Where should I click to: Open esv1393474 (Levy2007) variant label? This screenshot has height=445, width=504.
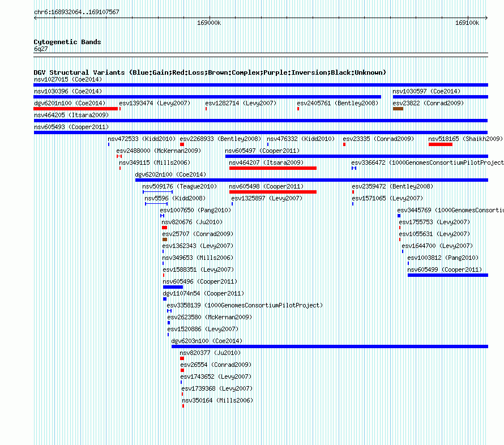155,103
